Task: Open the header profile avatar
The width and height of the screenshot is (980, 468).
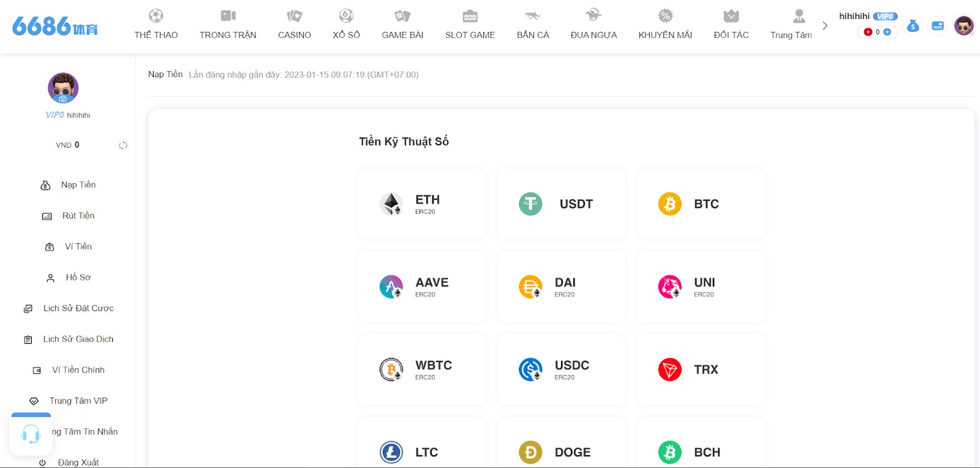Action: coord(964,26)
